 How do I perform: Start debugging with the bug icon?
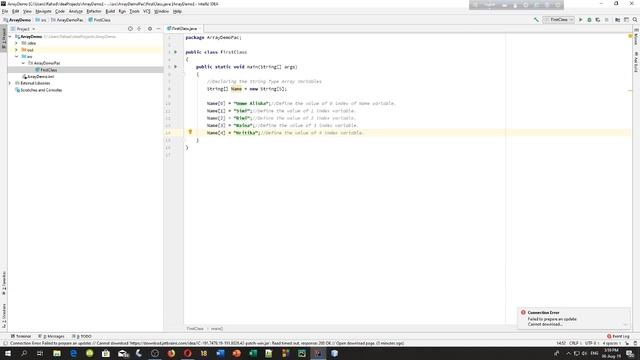[589, 20]
